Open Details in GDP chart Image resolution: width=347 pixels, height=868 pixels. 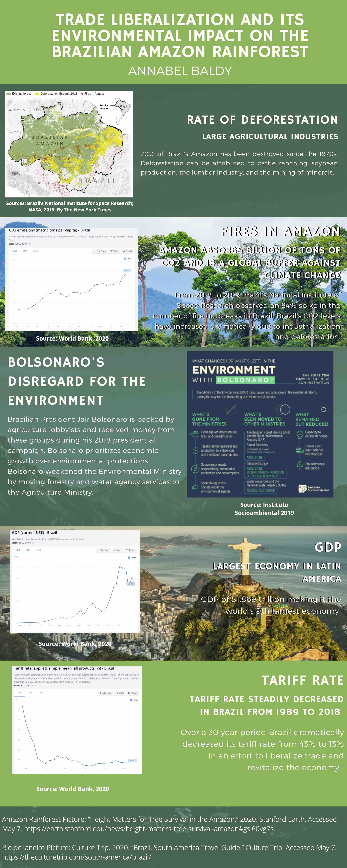131,550
